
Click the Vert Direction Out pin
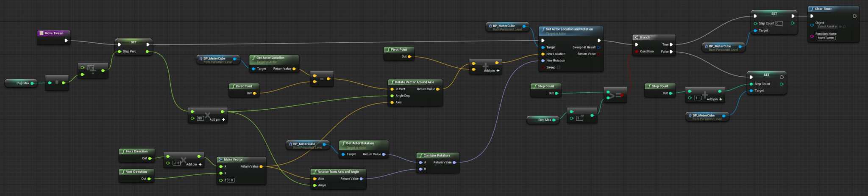(149, 179)
